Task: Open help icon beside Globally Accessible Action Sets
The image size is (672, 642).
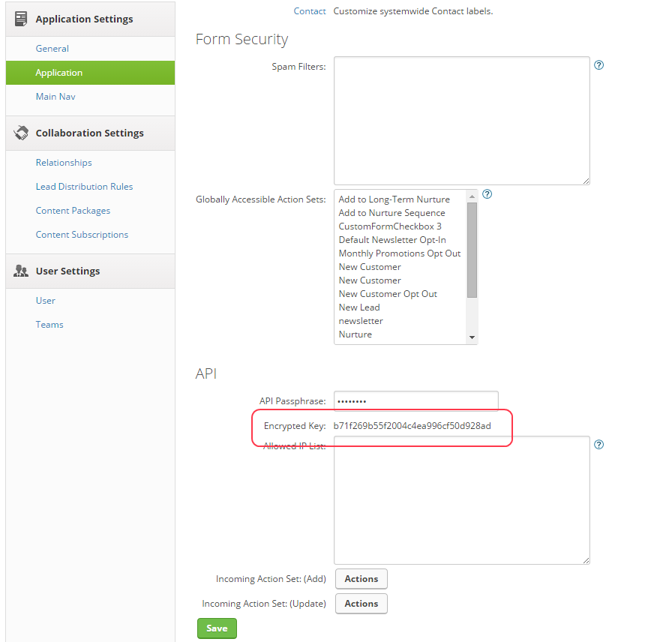Action: pyautogui.click(x=487, y=194)
